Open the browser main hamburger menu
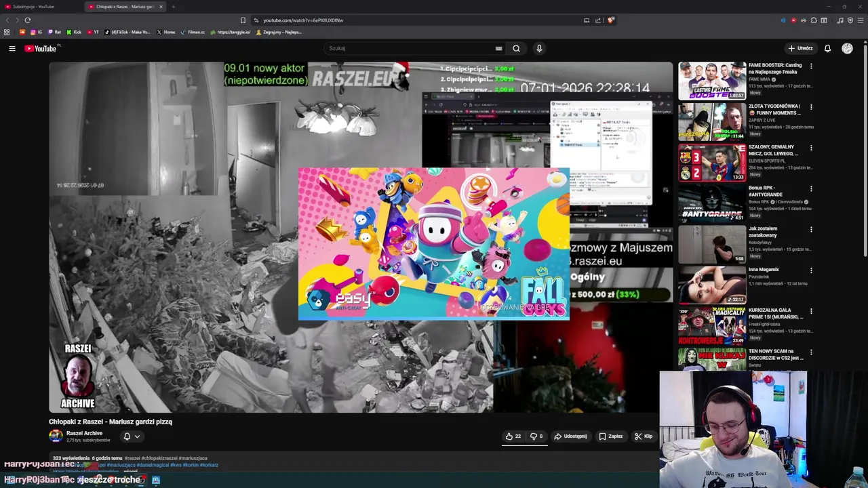The image size is (868, 488). coord(861,20)
